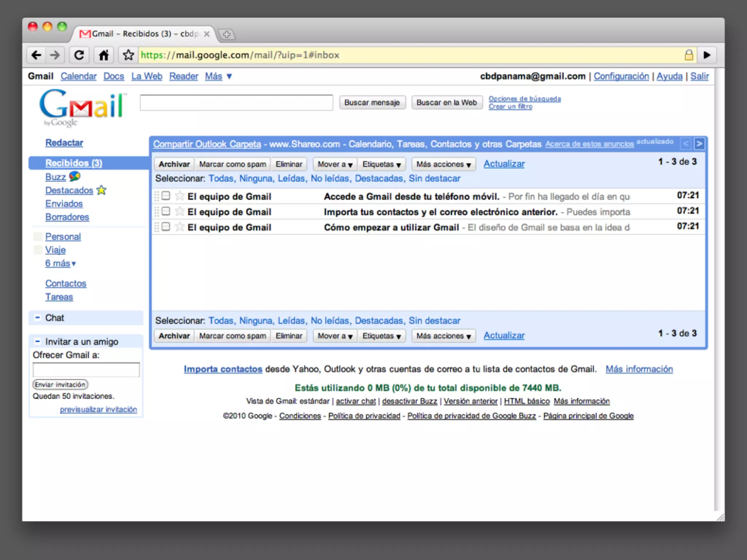Screen dimensions: 747x560
Task: Click the browser back arrow button
Action: click(36, 55)
